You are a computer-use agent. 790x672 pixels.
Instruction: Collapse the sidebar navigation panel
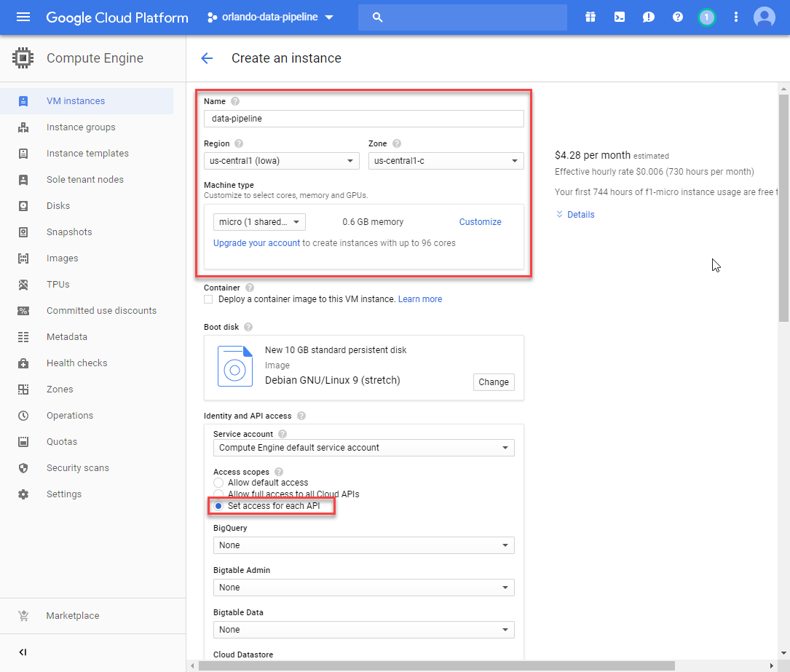pos(23,652)
